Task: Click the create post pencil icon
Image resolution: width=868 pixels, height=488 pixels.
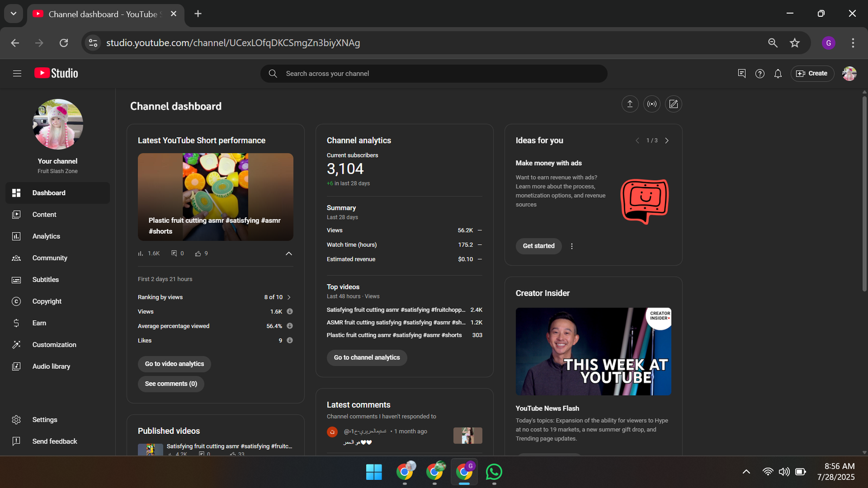Action: [x=673, y=104]
